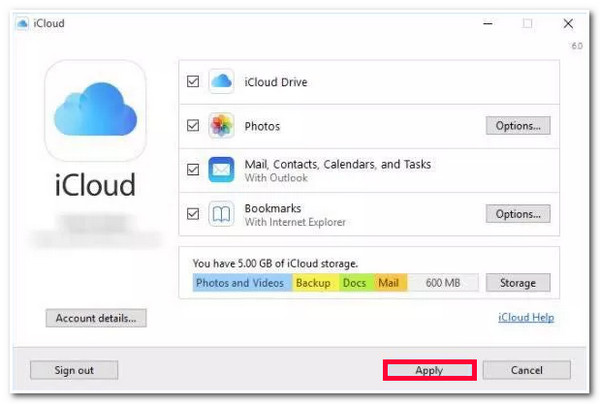Click the Photos flower icon
Image resolution: width=600 pixels, height=404 pixels.
click(x=221, y=125)
